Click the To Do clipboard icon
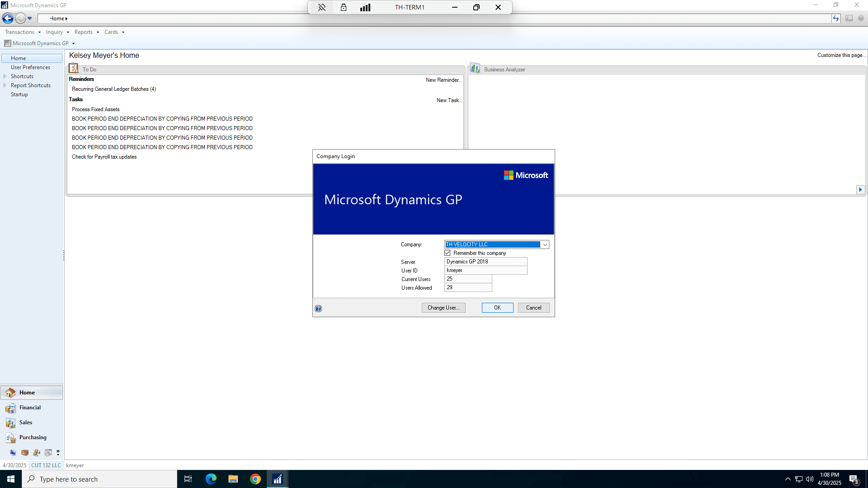868x488 pixels. pyautogui.click(x=74, y=68)
